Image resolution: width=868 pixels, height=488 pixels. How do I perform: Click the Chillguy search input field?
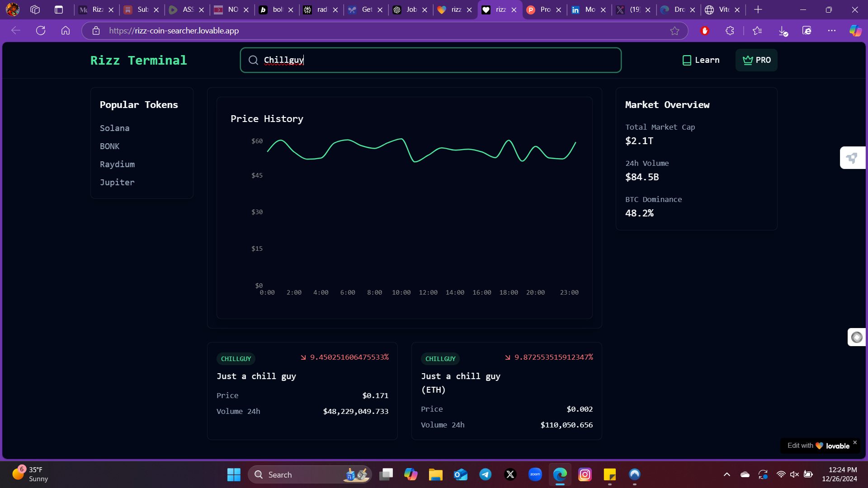click(x=430, y=60)
